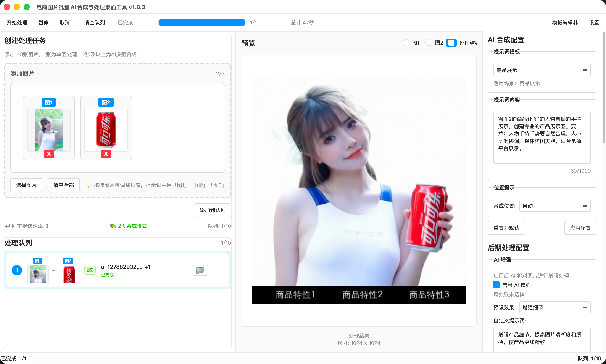Toggle the 启用 AI 增强 checkbox
Viewport: 606px width, 364px height.
(496, 285)
